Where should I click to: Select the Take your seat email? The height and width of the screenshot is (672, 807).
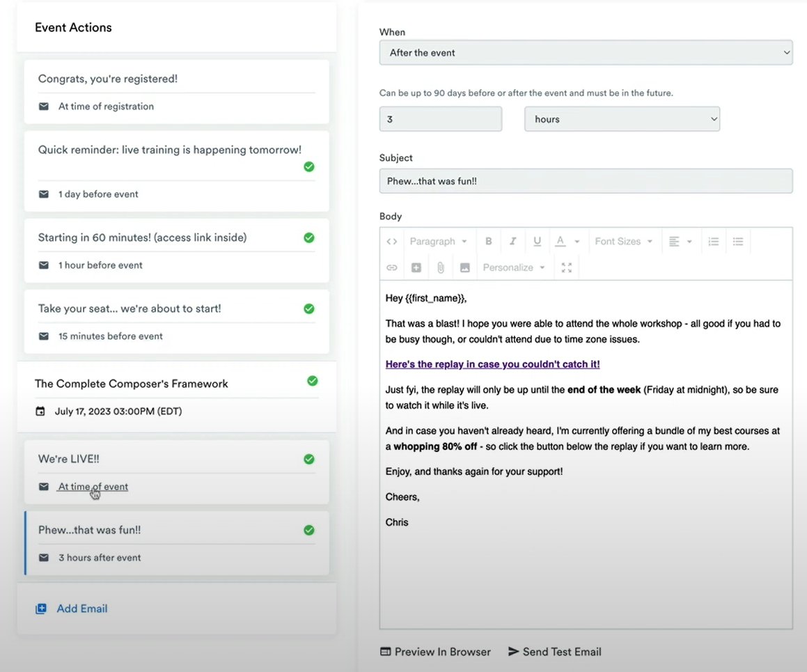(177, 322)
